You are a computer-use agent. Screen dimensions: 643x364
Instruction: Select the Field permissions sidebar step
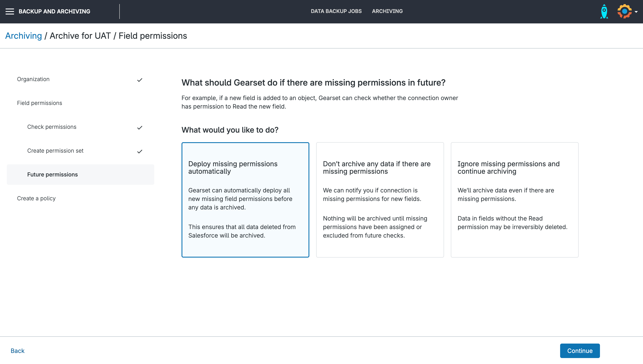coord(40,103)
